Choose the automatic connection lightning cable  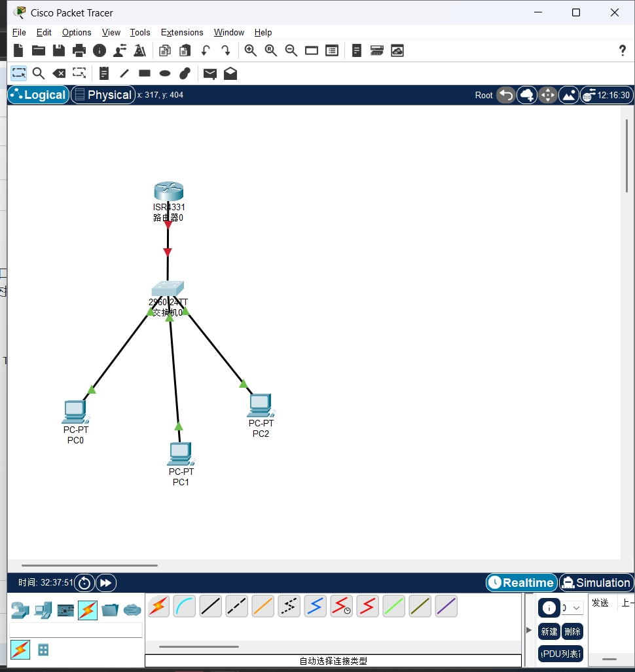(x=158, y=606)
